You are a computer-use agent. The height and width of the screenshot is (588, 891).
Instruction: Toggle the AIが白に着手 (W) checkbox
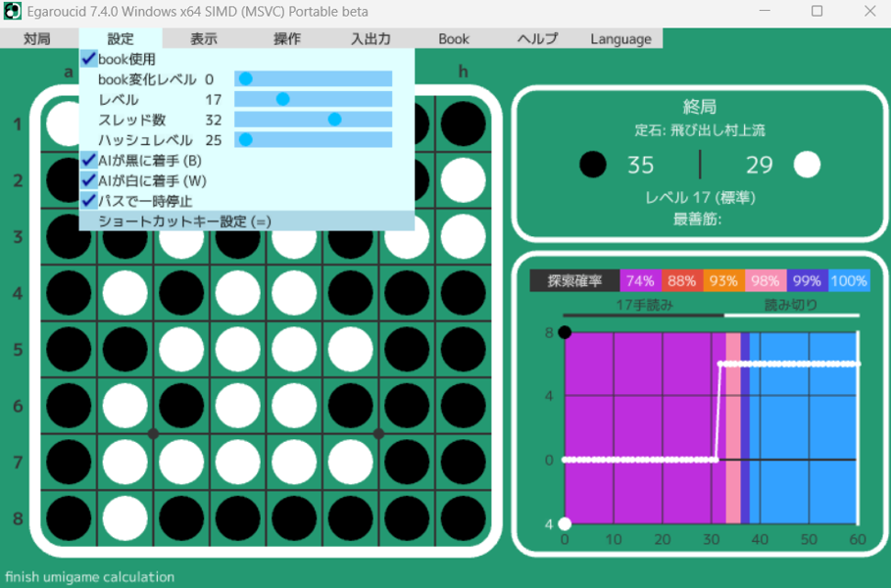coord(88,180)
